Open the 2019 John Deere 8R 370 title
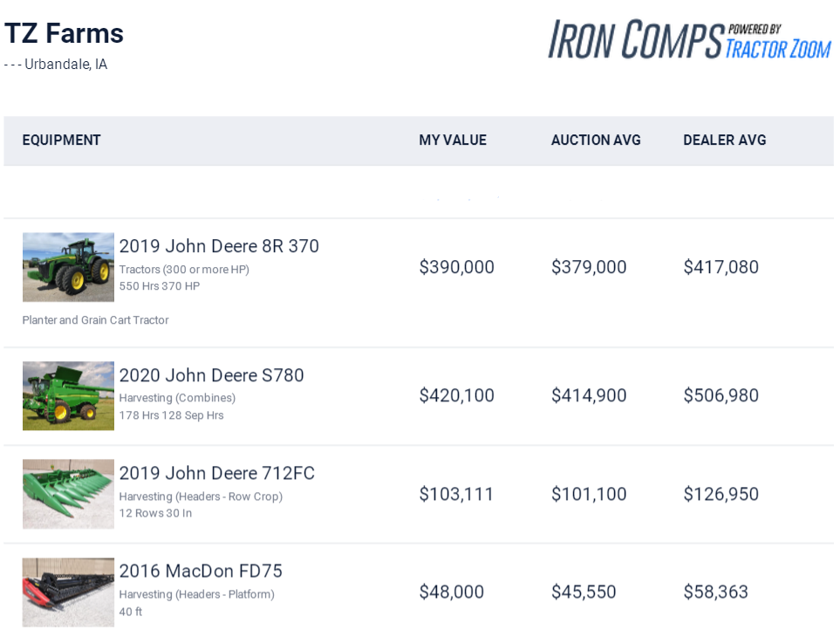The width and height of the screenshot is (840, 637). point(219,246)
